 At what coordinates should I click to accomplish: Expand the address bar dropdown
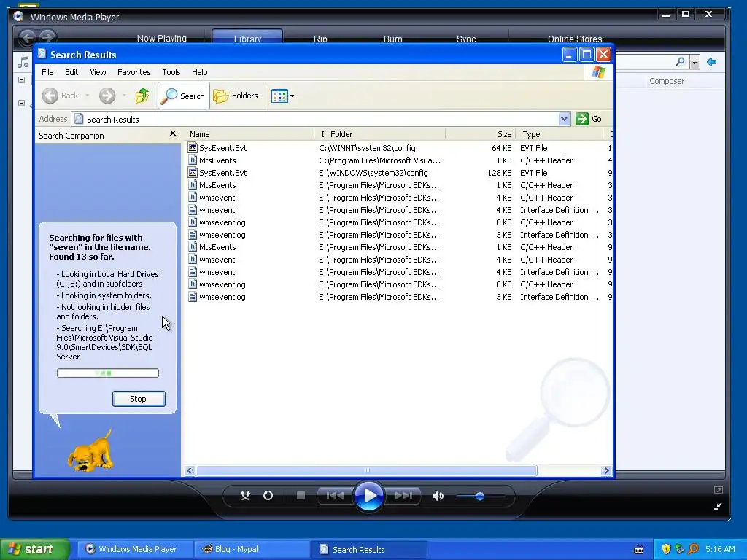(x=564, y=119)
